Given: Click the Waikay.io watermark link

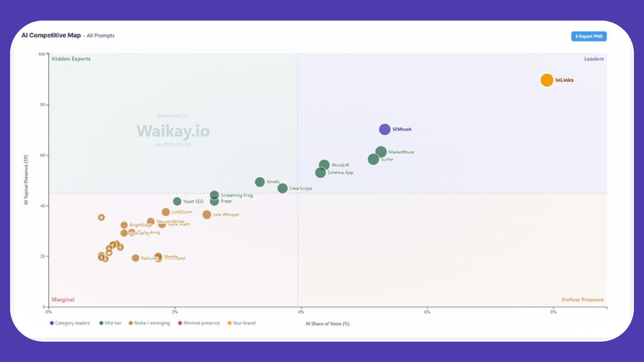Looking at the screenshot, I should click(x=173, y=131).
